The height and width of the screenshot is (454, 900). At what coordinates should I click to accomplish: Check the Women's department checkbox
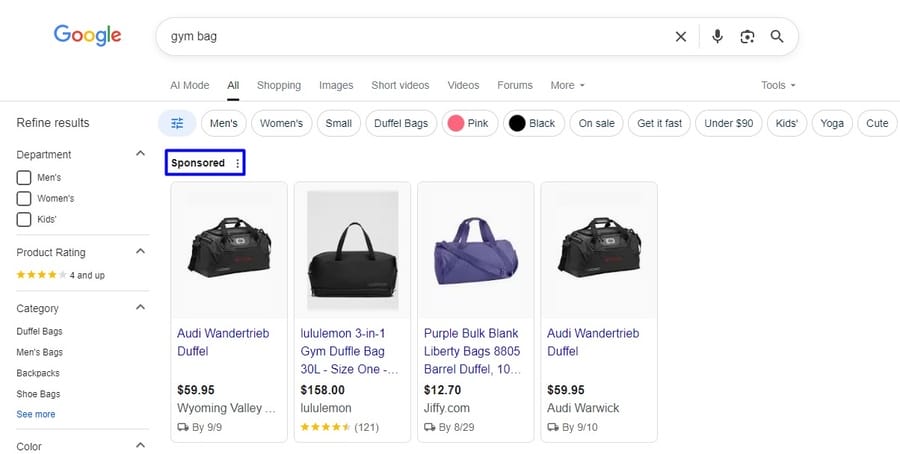click(24, 199)
